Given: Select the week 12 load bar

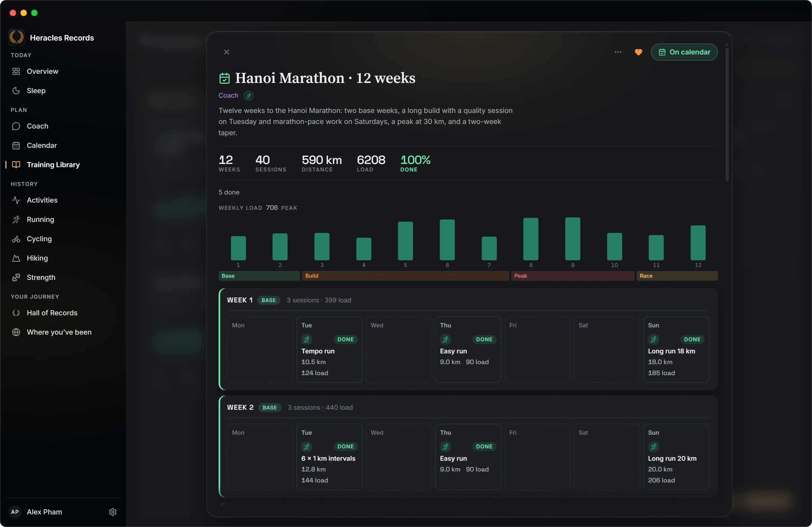Looking at the screenshot, I should (x=698, y=243).
